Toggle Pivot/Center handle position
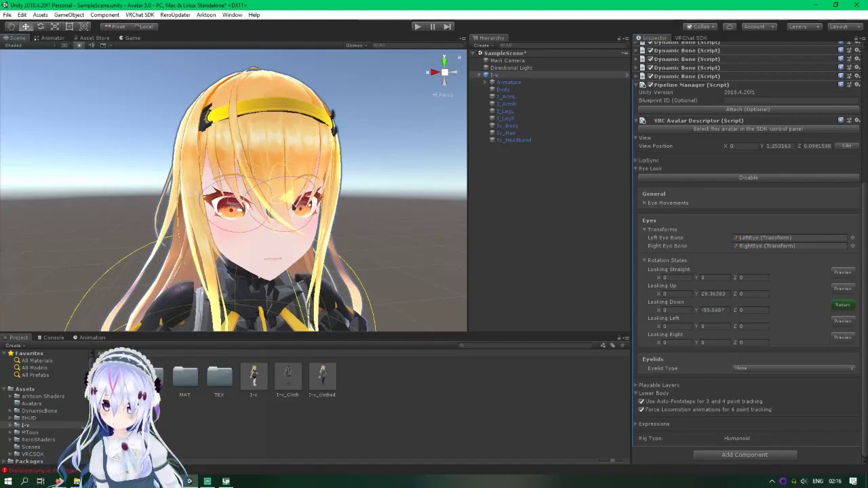868x488 pixels. [115, 26]
